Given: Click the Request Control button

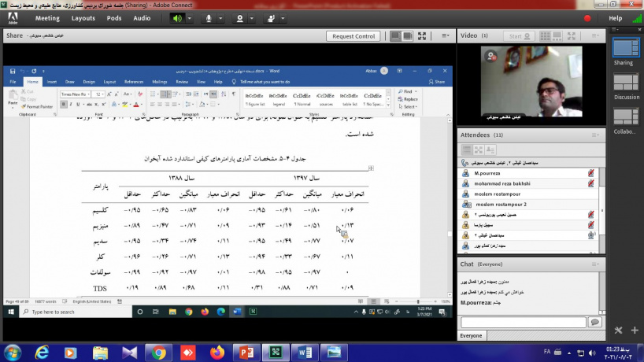Looking at the screenshot, I should [353, 36].
